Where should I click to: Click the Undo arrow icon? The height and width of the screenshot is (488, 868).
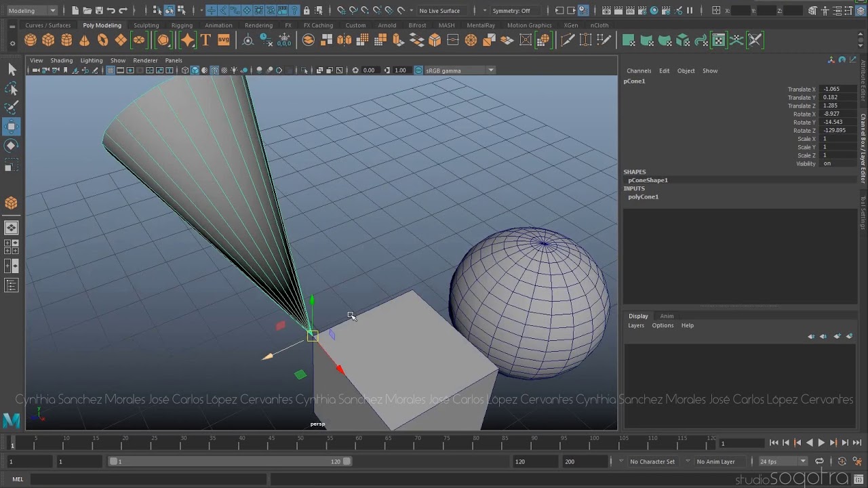click(x=111, y=10)
